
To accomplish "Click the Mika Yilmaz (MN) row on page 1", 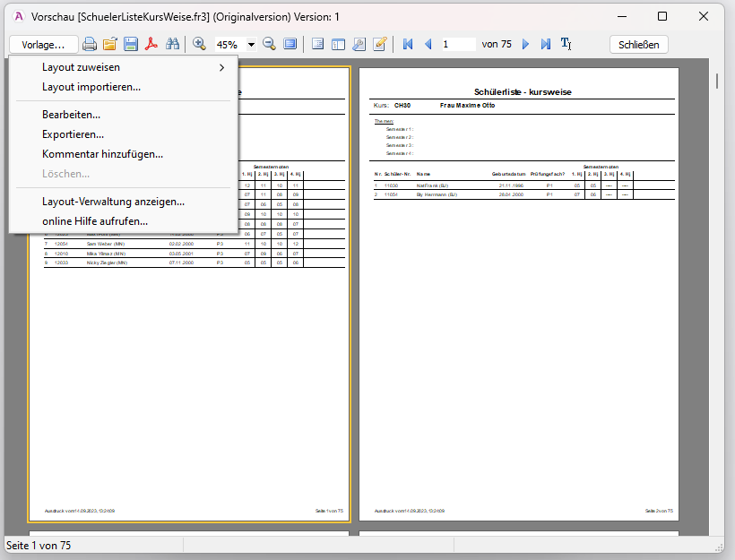I will pos(195,254).
